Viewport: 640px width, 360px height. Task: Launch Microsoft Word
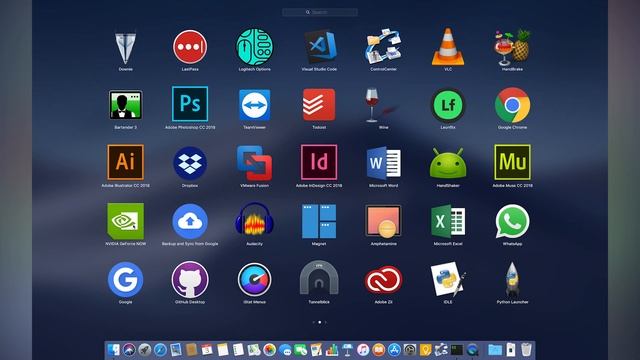tap(383, 163)
